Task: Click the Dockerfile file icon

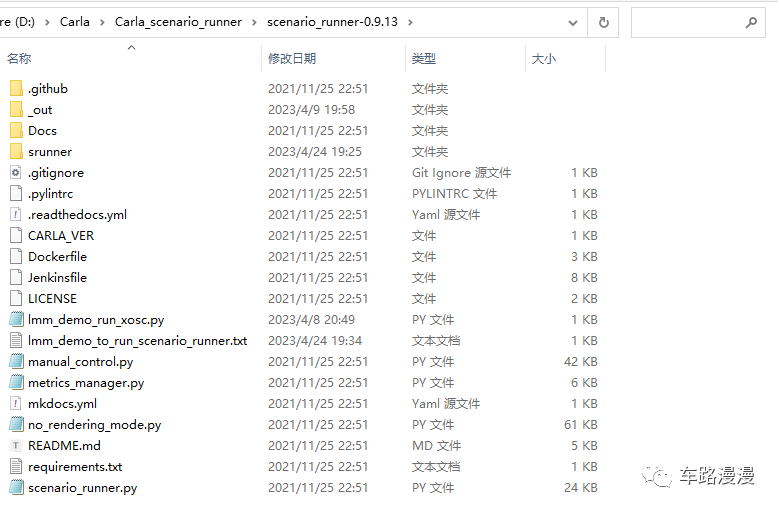Action: [16, 256]
